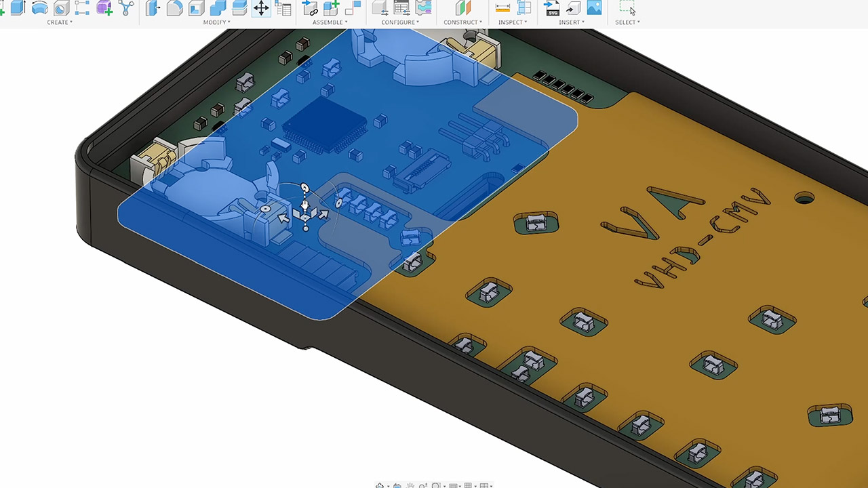Select the Offset Face tool
Screen dimensions: 868x488
click(x=239, y=8)
